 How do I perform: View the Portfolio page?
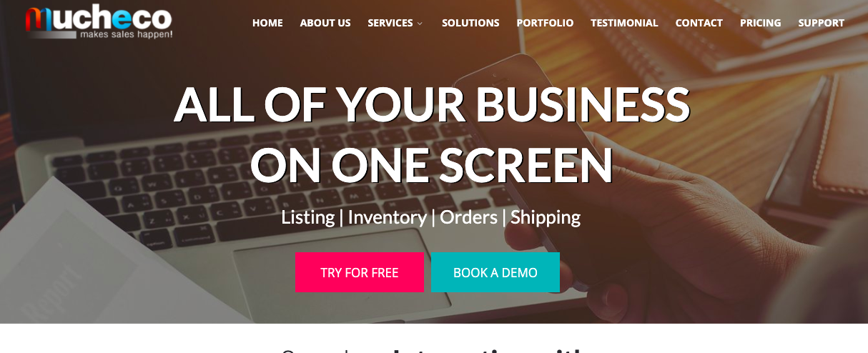coord(545,23)
